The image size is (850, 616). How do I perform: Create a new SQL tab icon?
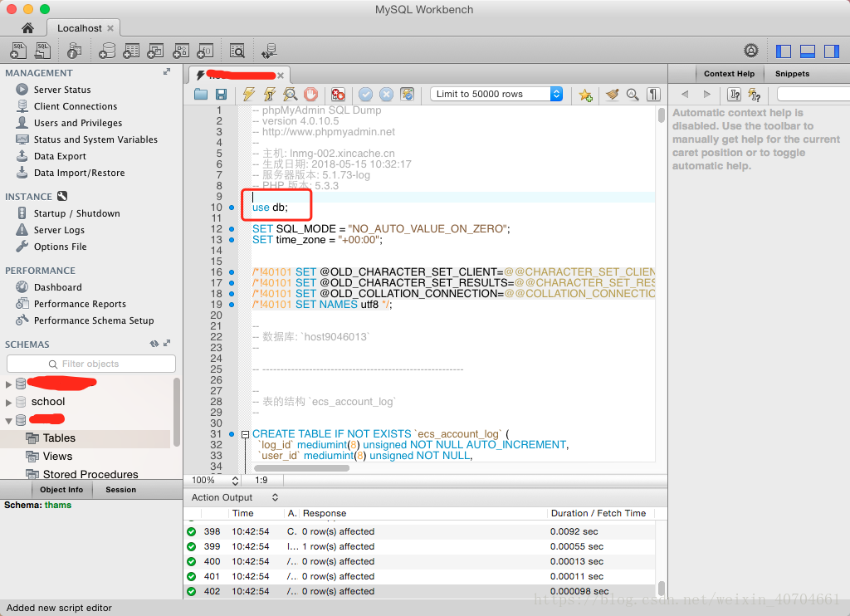[x=18, y=51]
